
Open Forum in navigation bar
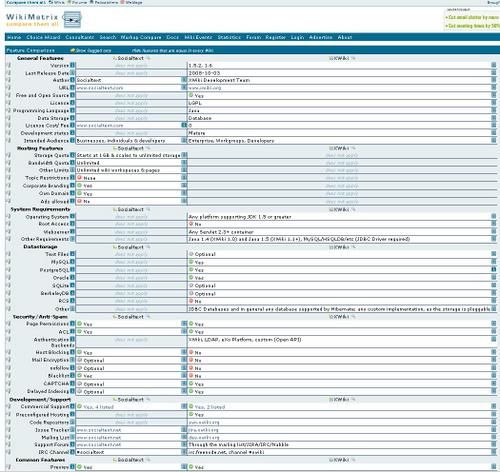click(253, 37)
